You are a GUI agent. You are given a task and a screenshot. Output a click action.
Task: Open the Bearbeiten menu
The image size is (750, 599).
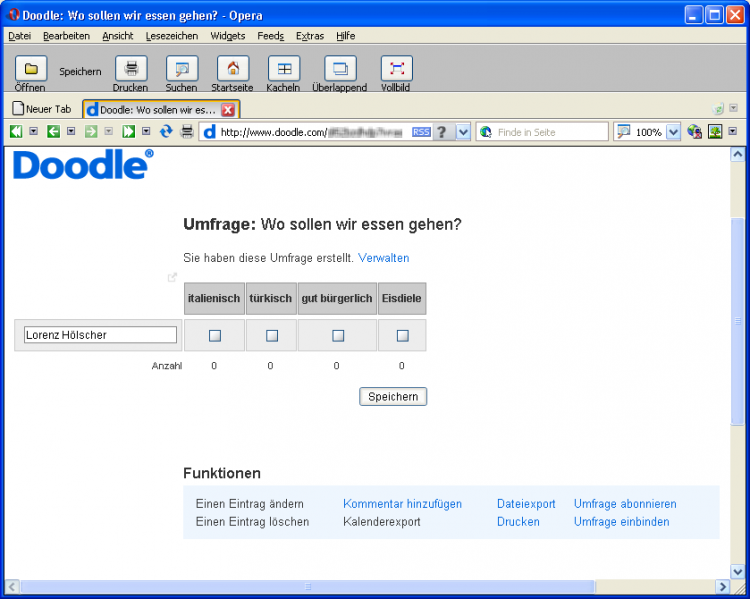pos(66,36)
